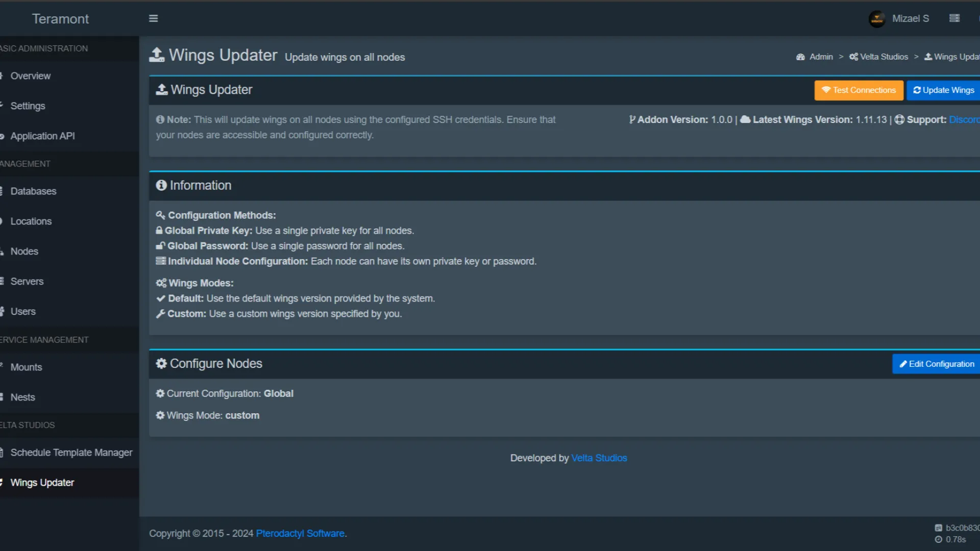This screenshot has height=551, width=980.
Task: Open the Discord support link
Action: [964, 119]
